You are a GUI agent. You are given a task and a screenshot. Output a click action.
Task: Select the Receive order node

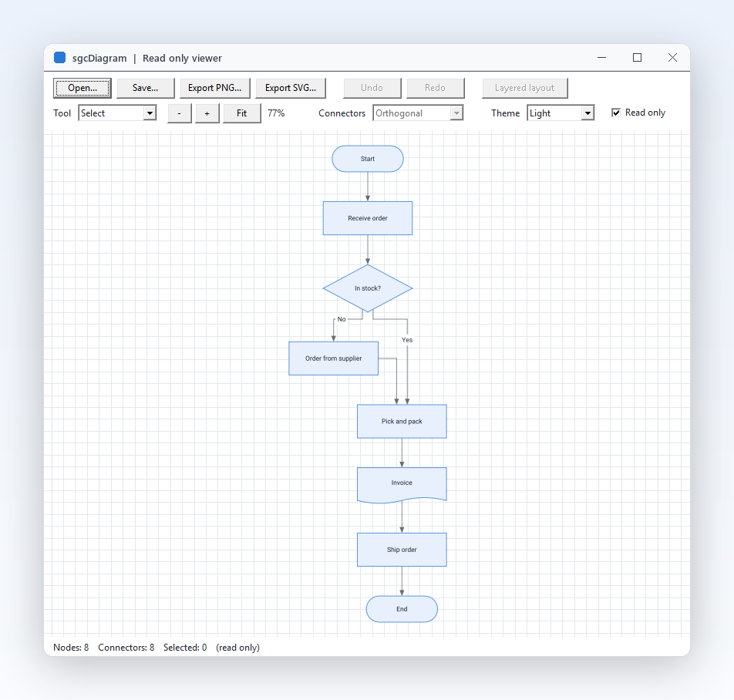point(368,218)
